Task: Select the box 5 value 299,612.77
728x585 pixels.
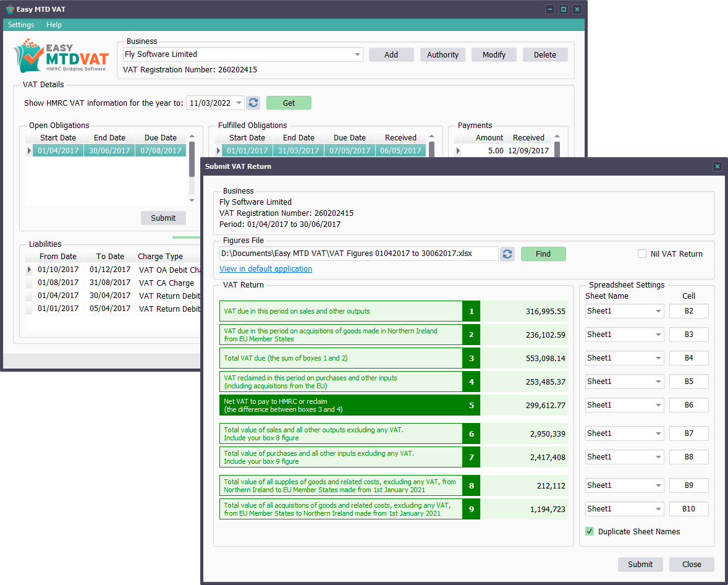Action: 546,405
